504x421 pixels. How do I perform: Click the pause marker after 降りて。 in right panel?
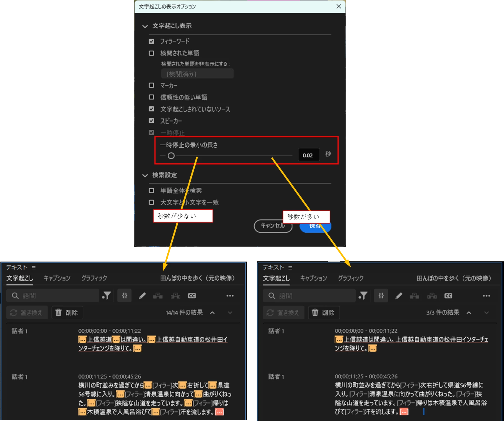373,348
